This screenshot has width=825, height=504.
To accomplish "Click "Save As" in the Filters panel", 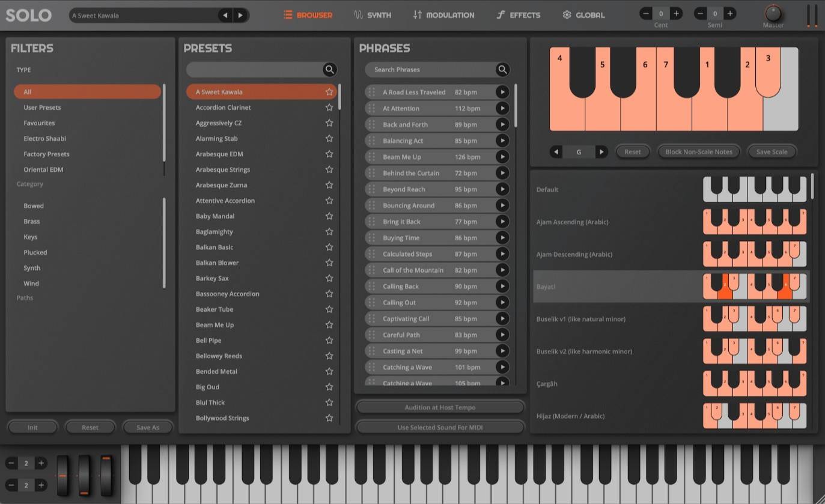I will 148,427.
